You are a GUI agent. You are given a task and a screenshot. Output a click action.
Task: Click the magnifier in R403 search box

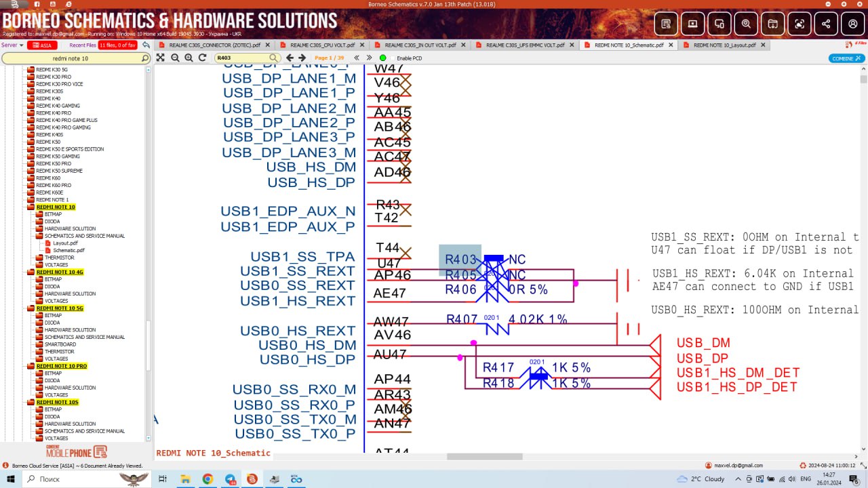coord(273,58)
